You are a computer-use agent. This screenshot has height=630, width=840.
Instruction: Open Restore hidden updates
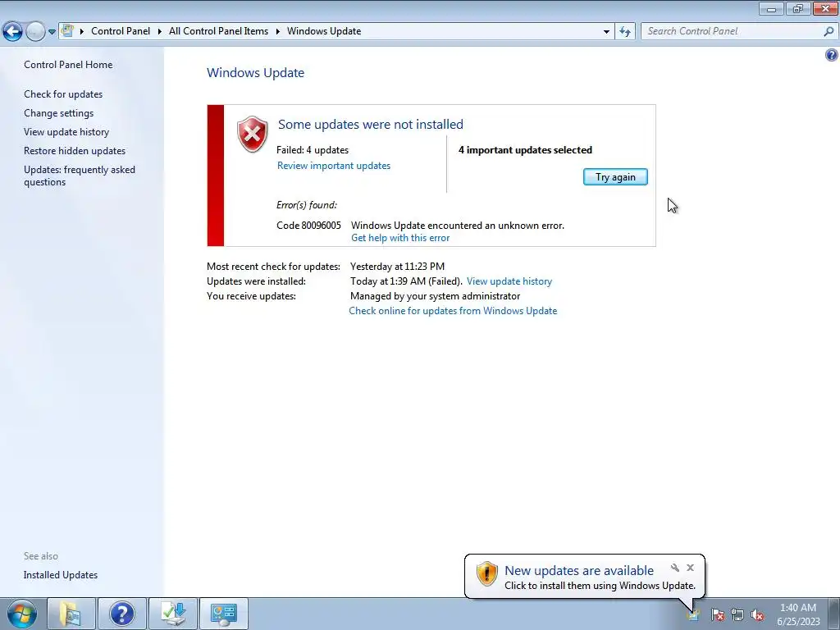point(75,151)
